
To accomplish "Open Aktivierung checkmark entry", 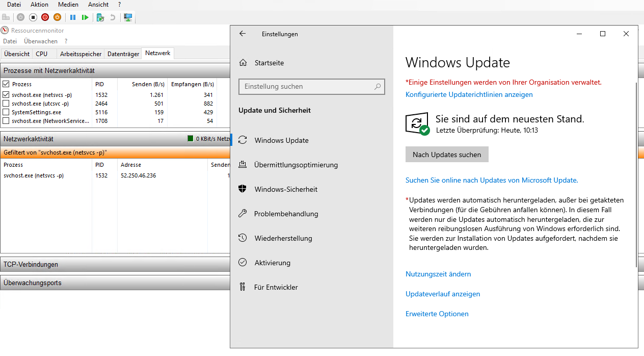I will coord(265,263).
